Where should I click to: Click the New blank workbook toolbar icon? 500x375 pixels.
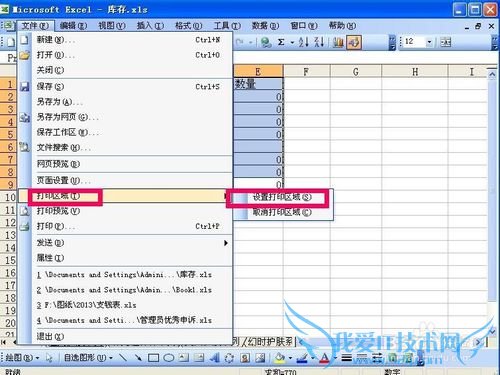pos(11,42)
